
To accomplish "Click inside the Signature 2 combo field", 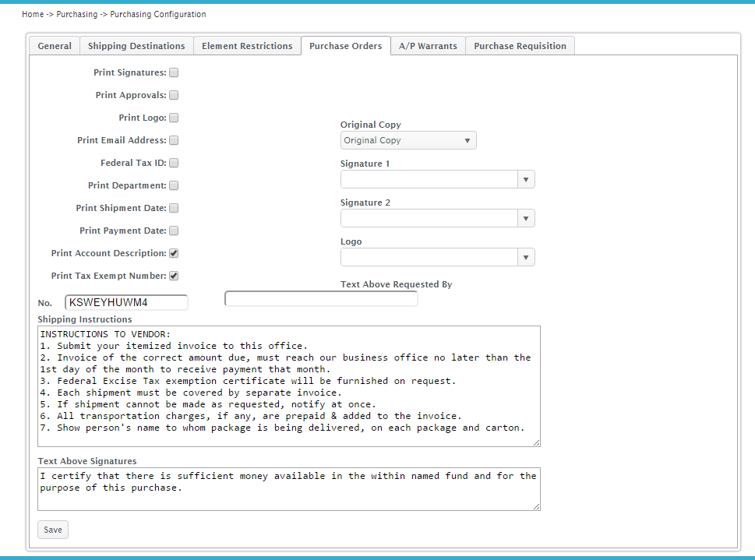I will pyautogui.click(x=429, y=219).
